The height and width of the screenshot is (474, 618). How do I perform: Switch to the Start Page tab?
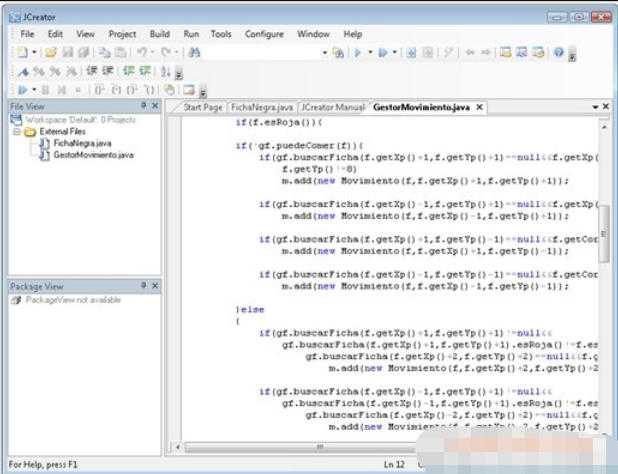click(203, 107)
